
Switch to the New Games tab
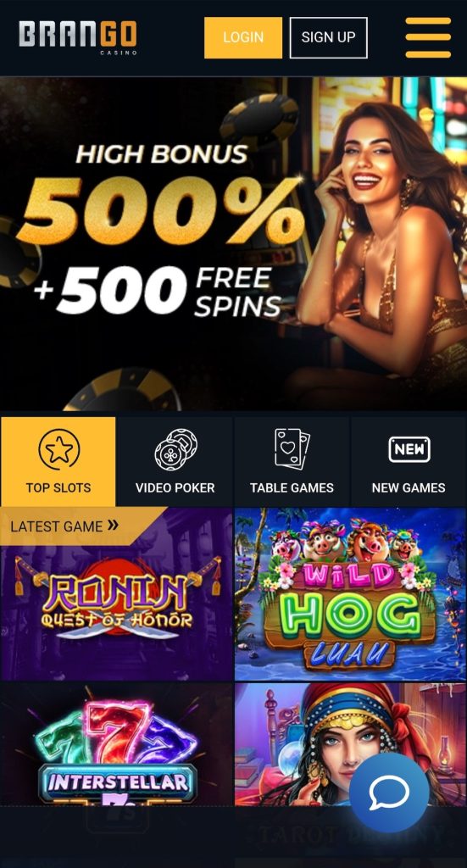[409, 462]
